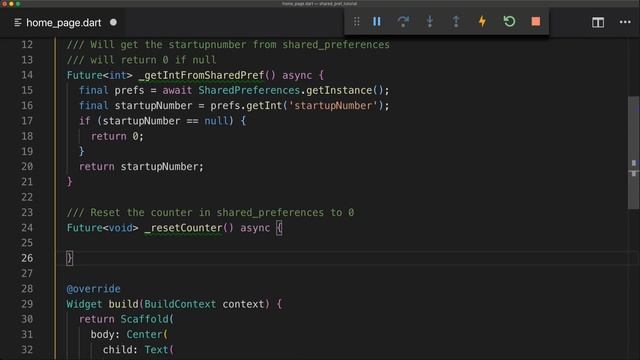Trigger Hot Reload lightning icon
Viewport: 640px width, 360px height.
pyautogui.click(x=482, y=22)
